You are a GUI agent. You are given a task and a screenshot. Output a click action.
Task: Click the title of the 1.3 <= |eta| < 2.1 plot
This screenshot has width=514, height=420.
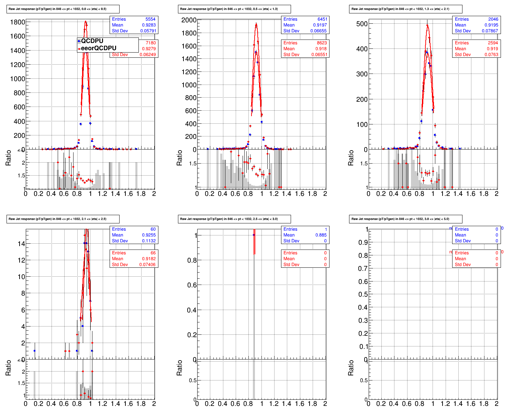(406, 9)
